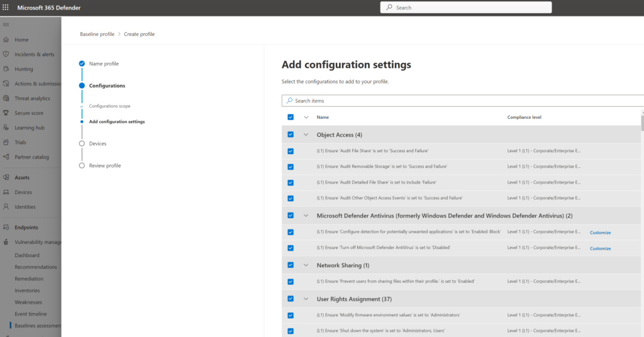Open Recommendations in the sidebar

click(x=36, y=267)
